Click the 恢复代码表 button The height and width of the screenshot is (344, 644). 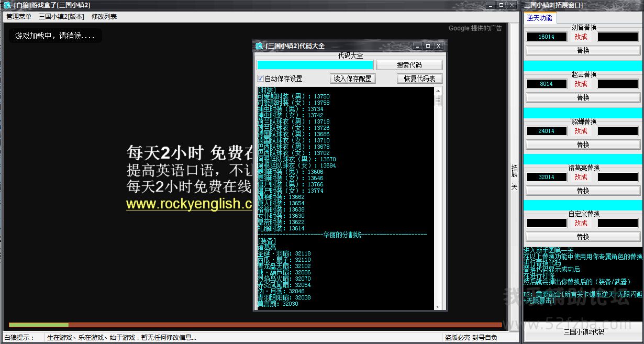[x=420, y=79]
